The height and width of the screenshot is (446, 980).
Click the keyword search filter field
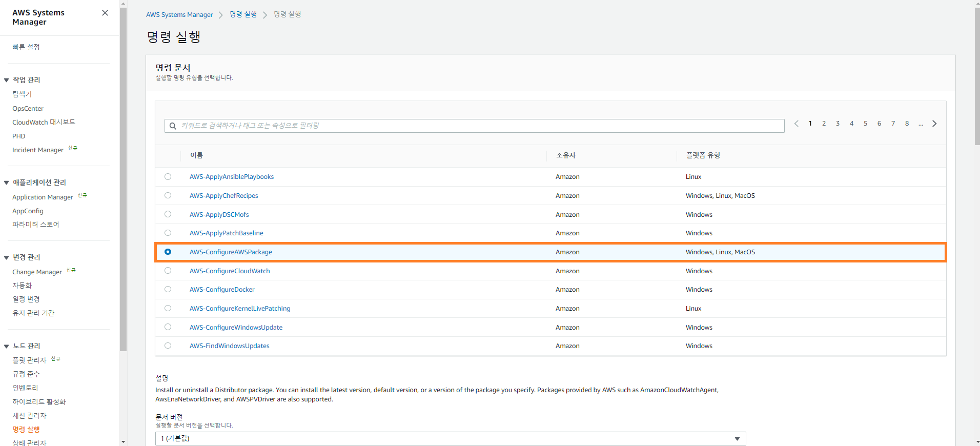(475, 126)
